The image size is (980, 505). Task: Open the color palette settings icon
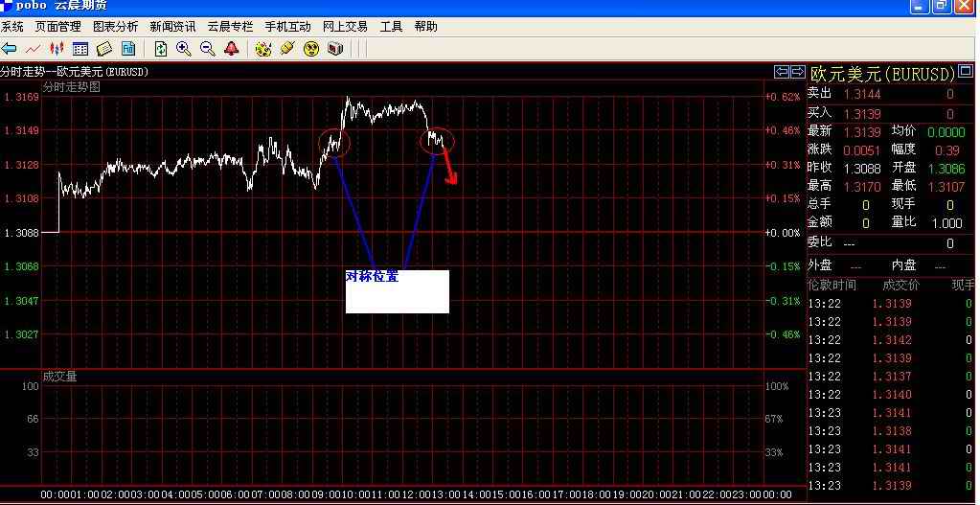(x=263, y=48)
